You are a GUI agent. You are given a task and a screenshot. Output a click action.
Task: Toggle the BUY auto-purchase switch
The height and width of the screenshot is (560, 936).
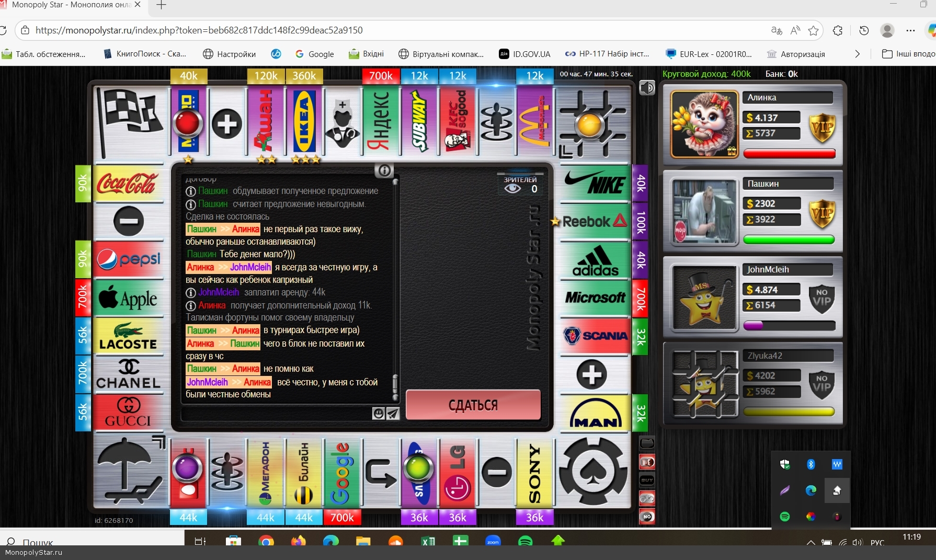tap(647, 480)
